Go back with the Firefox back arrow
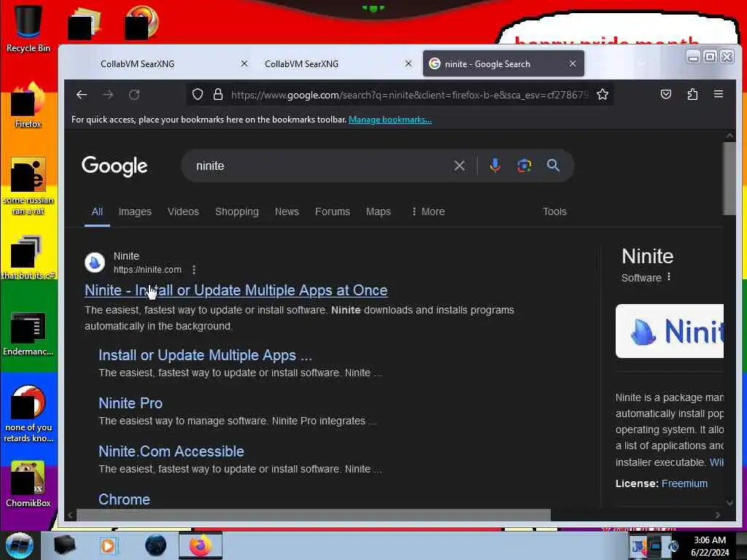 (x=82, y=95)
